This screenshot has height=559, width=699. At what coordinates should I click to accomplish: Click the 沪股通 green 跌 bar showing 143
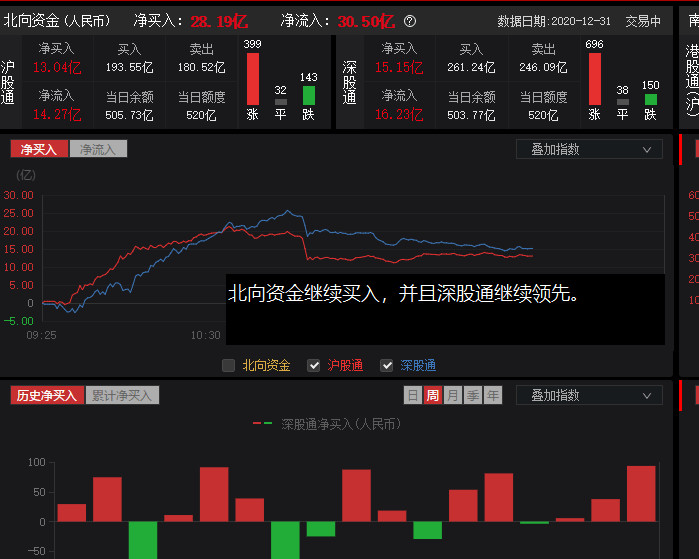tap(308, 95)
